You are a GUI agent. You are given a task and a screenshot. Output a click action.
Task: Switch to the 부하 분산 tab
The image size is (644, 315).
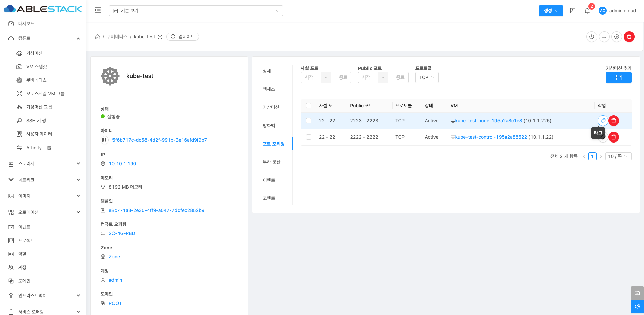pyautogui.click(x=271, y=162)
